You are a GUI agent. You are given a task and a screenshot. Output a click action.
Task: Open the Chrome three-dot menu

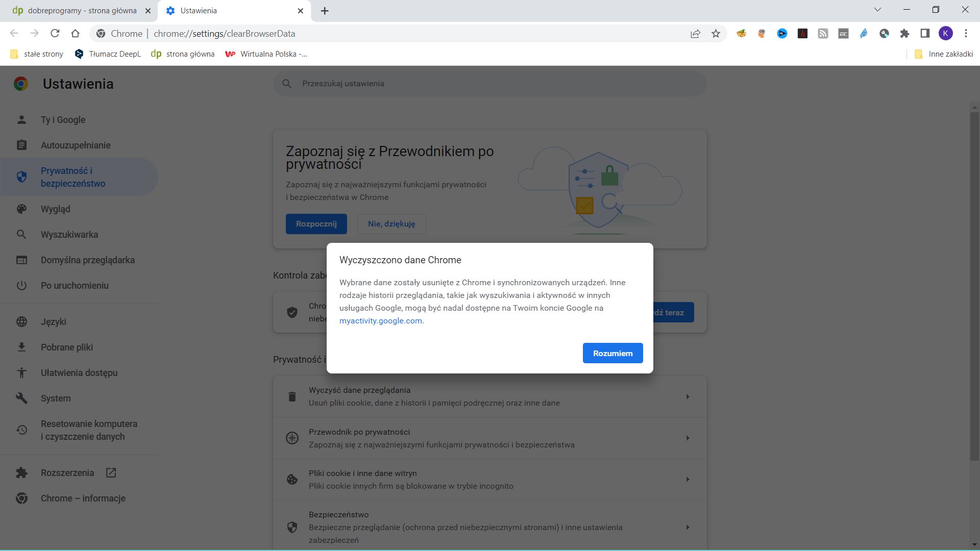[966, 33]
